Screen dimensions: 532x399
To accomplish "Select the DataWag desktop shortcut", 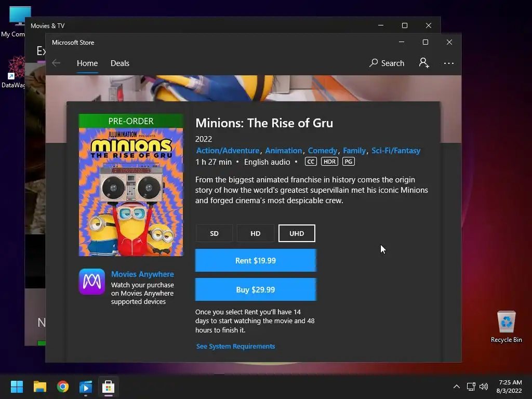I will point(14,72).
